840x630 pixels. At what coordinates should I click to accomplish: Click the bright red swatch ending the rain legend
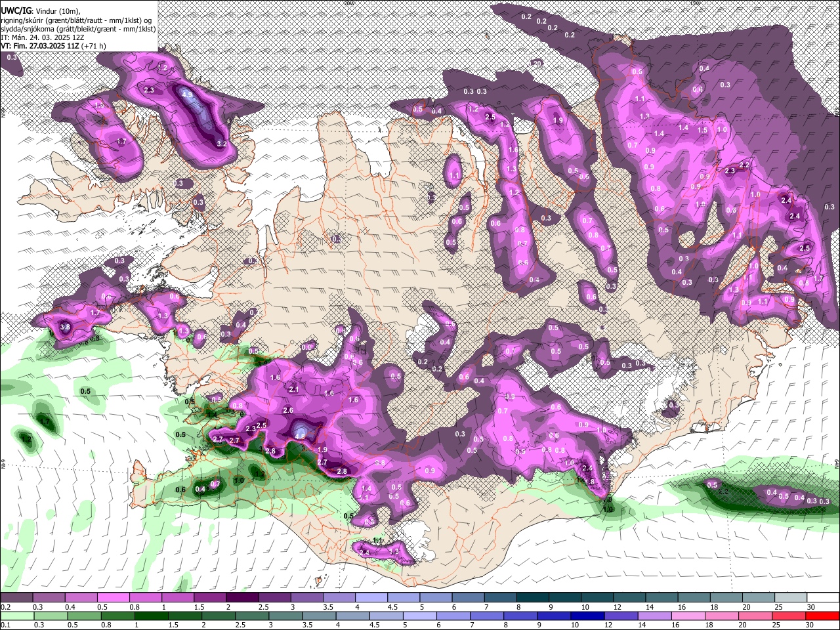coord(822,616)
